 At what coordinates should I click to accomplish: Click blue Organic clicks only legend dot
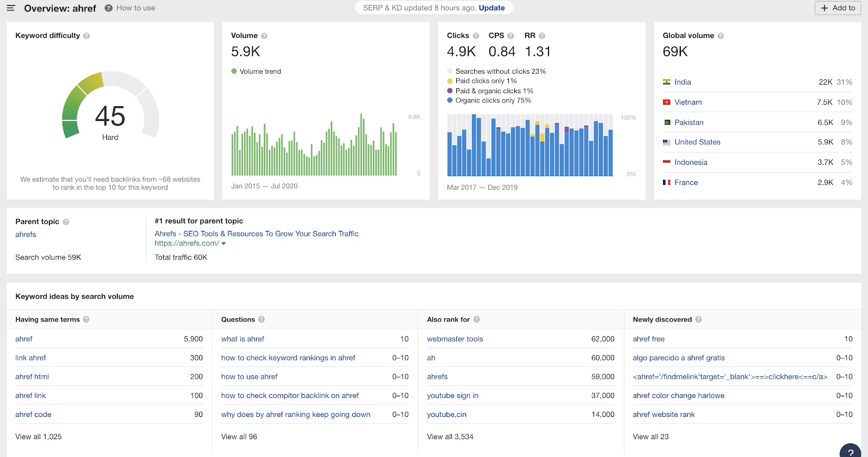[x=450, y=100]
